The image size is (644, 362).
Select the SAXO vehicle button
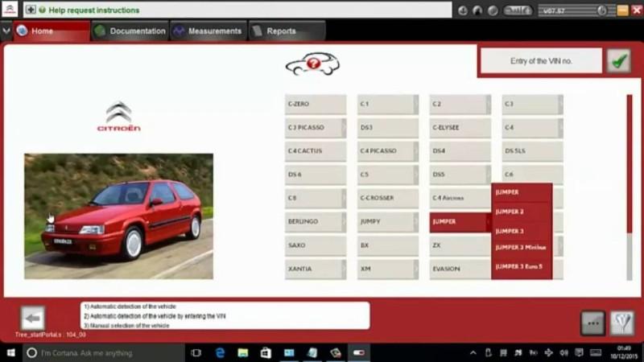[316, 245]
